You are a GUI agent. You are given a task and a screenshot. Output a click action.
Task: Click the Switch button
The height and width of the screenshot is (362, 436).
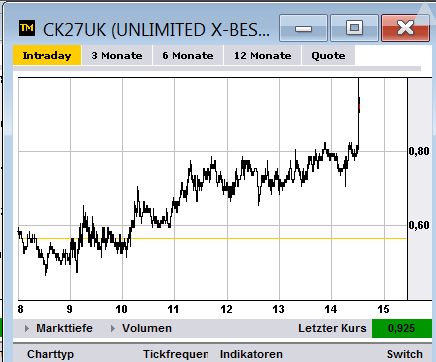pos(405,354)
